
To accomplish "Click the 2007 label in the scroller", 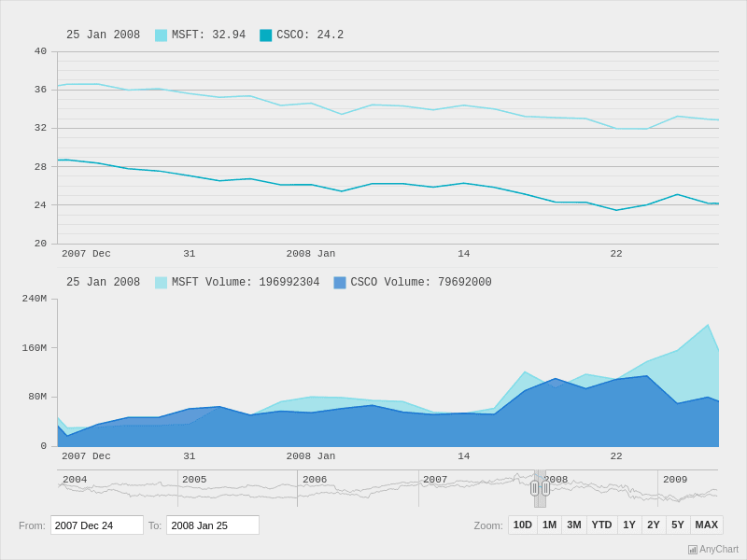I will click(x=435, y=480).
